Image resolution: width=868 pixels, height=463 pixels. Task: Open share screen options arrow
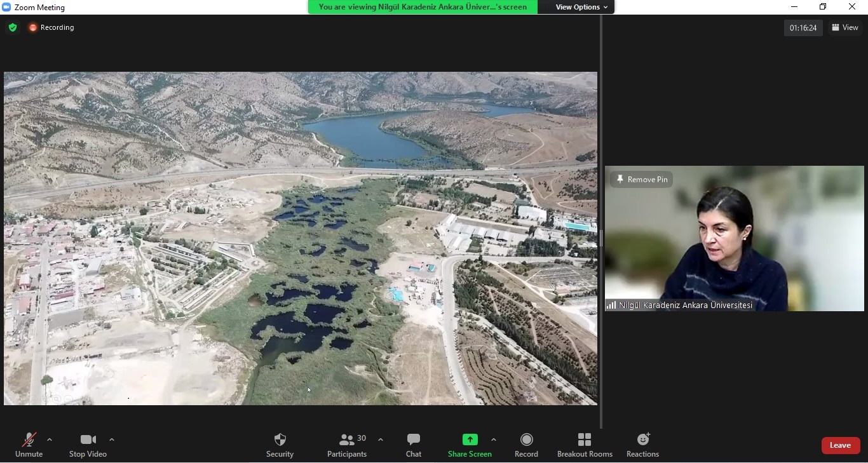coord(494,440)
